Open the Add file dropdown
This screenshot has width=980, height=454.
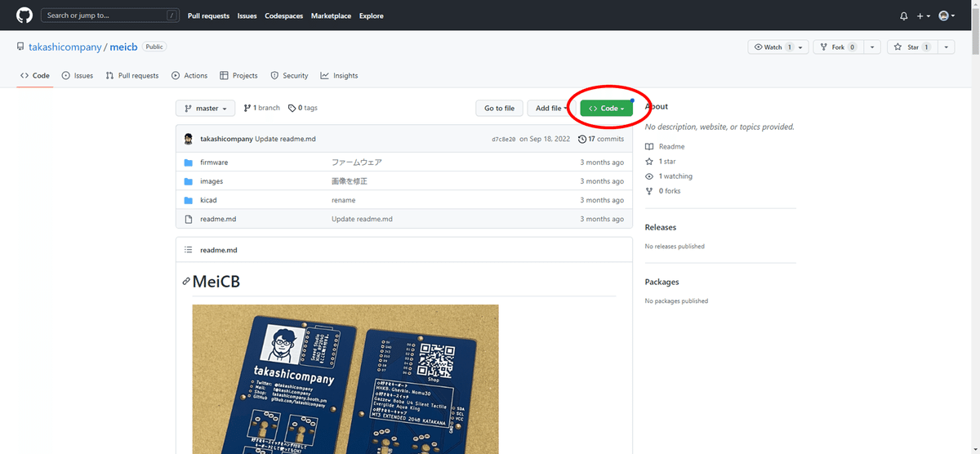[551, 108]
